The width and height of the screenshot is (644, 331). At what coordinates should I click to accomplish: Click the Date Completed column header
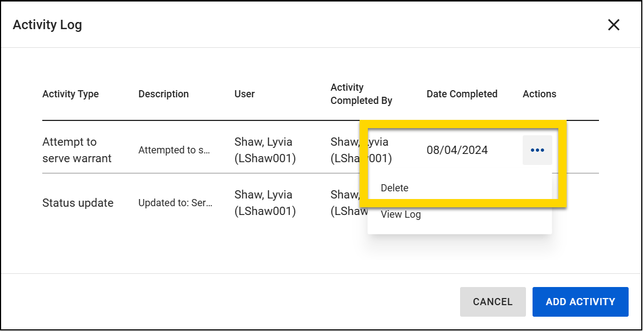click(x=462, y=94)
